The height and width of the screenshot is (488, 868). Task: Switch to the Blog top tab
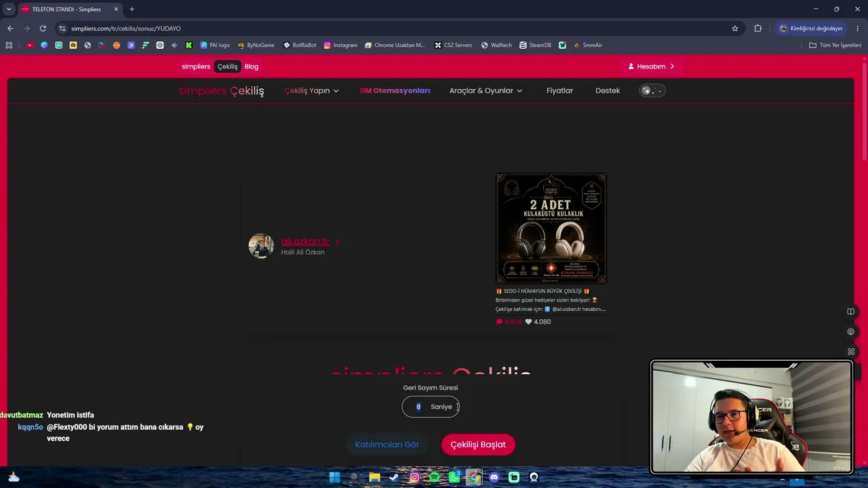click(252, 66)
